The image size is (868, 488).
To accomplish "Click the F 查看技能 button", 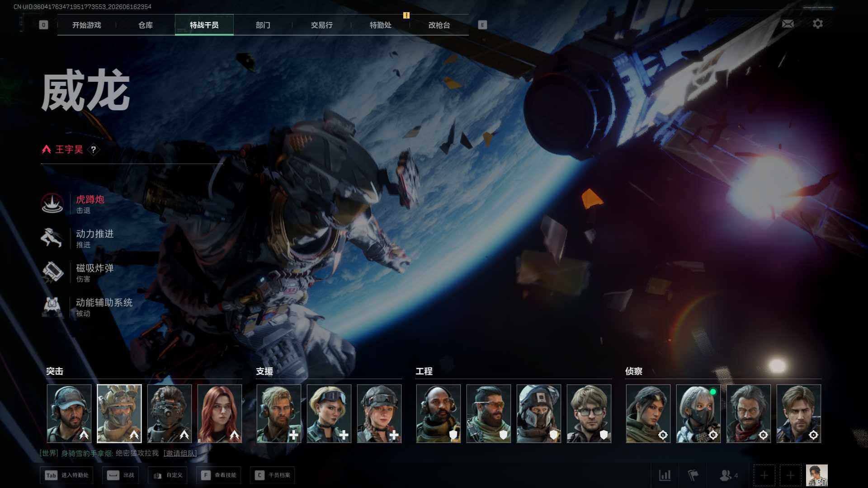I will coord(219,475).
